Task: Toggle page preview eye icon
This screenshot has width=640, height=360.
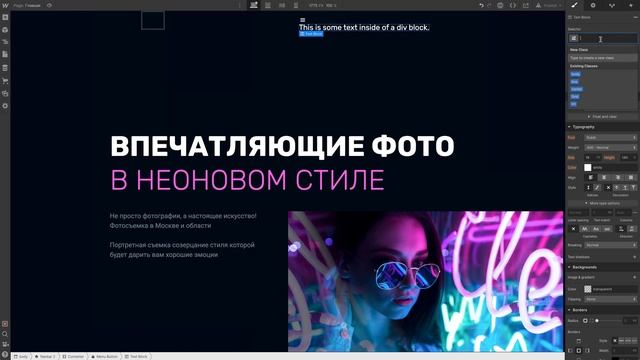Action: tap(49, 5)
